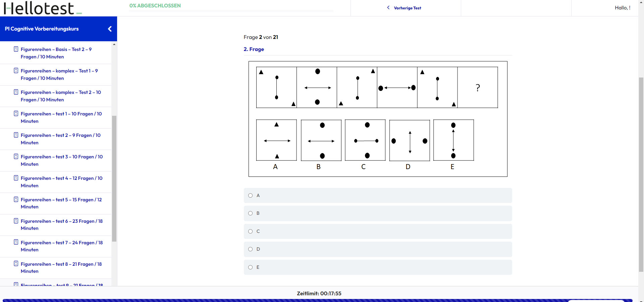
Task: Click the ABGESCHLOSSEN progress bar
Action: (x=231, y=11)
